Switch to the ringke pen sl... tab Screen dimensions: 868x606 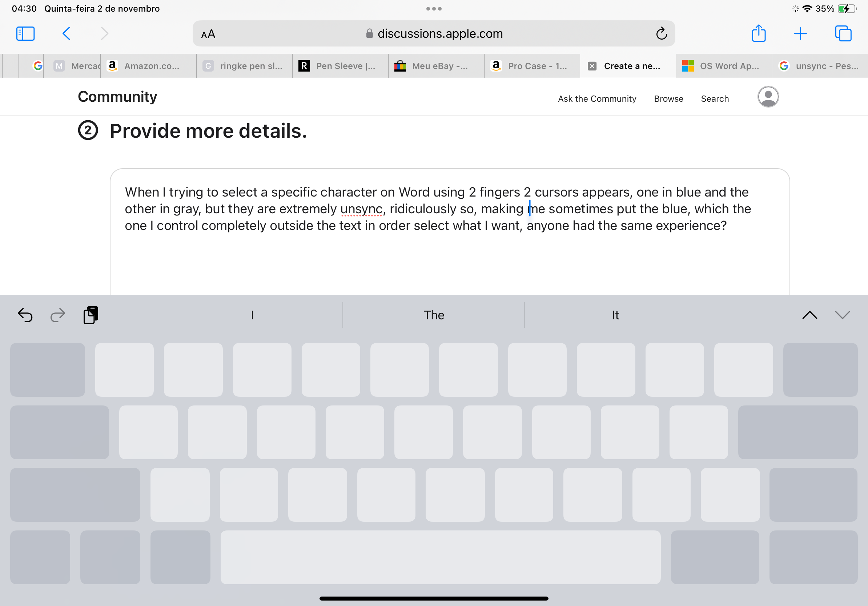[244, 66]
